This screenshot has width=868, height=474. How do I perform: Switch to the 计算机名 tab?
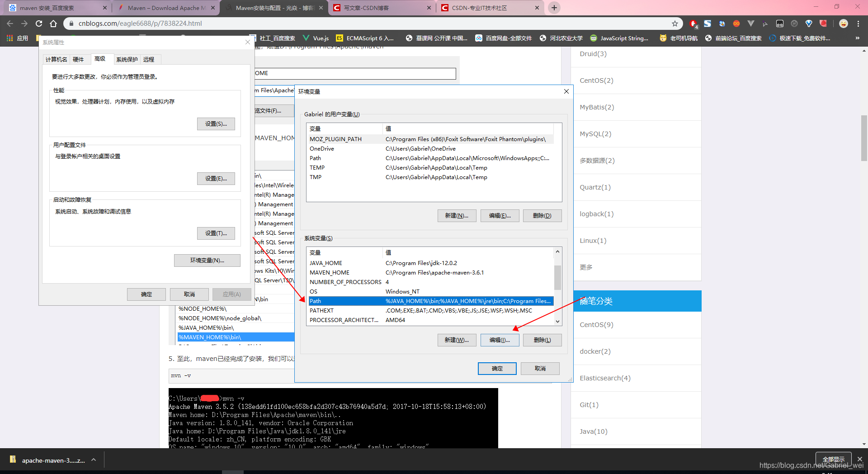click(x=57, y=59)
